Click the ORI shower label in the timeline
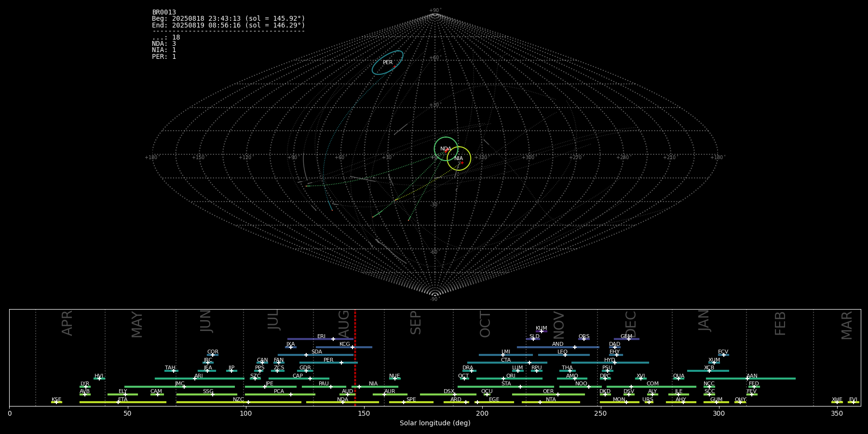This screenshot has height=434, width=868. (x=511, y=376)
